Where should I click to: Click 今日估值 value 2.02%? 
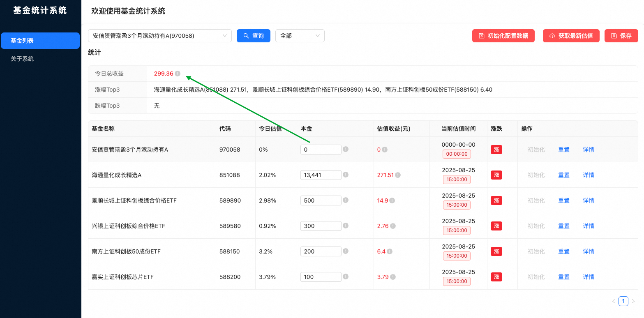click(268, 175)
